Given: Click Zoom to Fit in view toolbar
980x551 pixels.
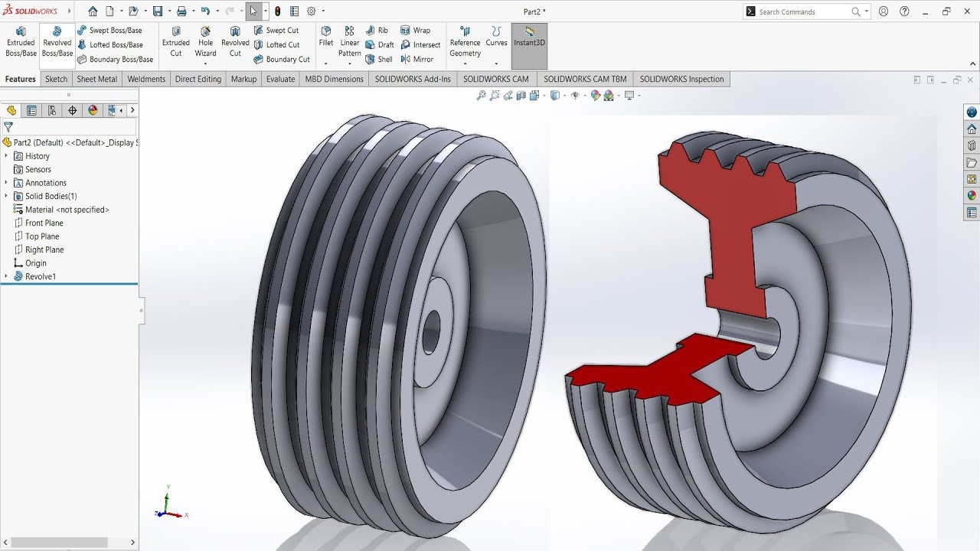Looking at the screenshot, I should tap(482, 96).
